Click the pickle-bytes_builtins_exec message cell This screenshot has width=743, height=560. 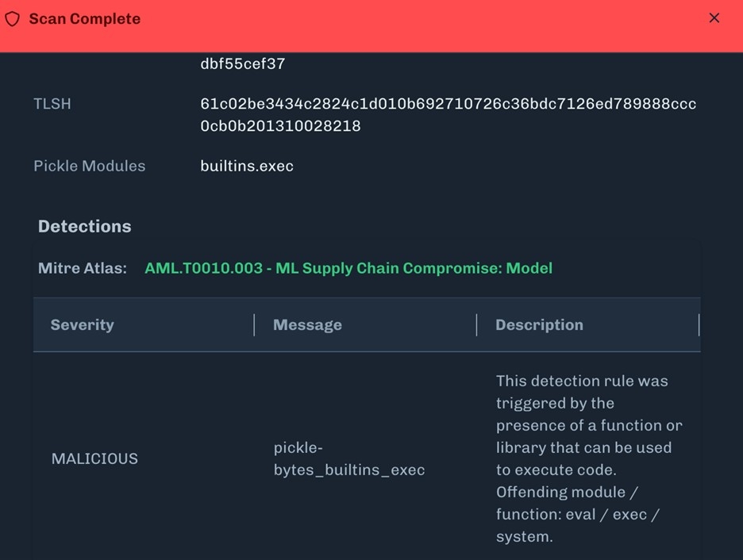(x=349, y=458)
